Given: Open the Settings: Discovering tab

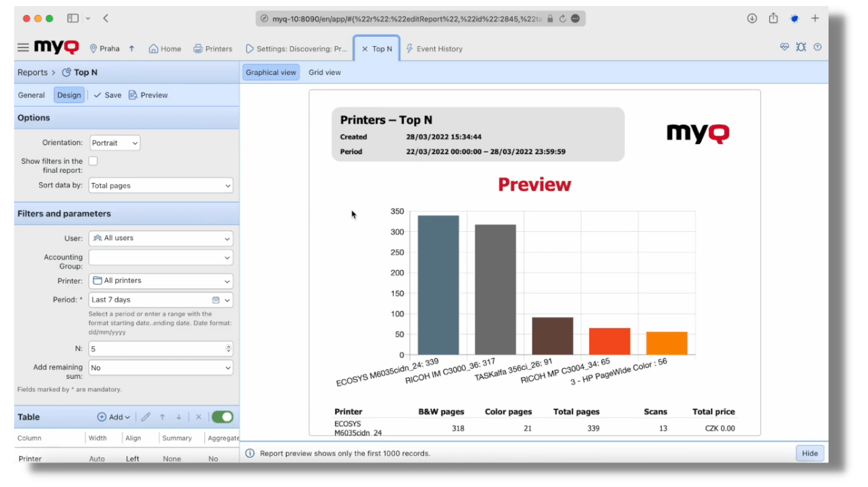Looking at the screenshot, I should (x=296, y=49).
